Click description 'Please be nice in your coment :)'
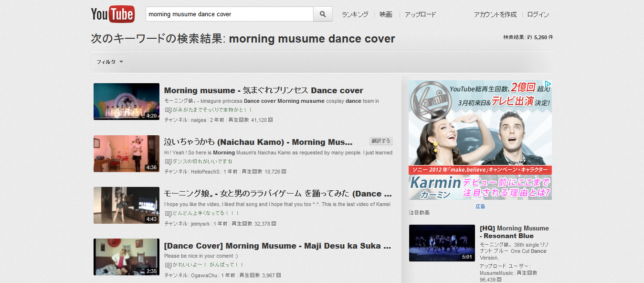644x283 pixels. coord(201,256)
